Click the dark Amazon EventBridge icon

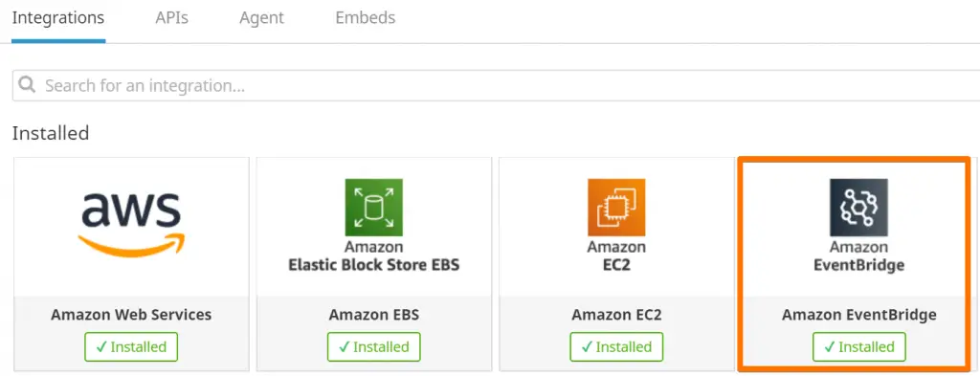coord(858,208)
